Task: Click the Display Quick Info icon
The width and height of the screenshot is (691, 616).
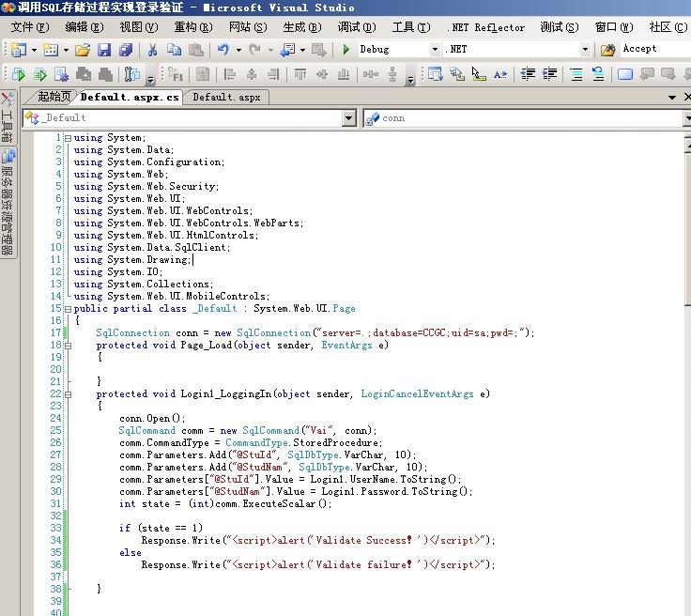Action: tap(479, 74)
